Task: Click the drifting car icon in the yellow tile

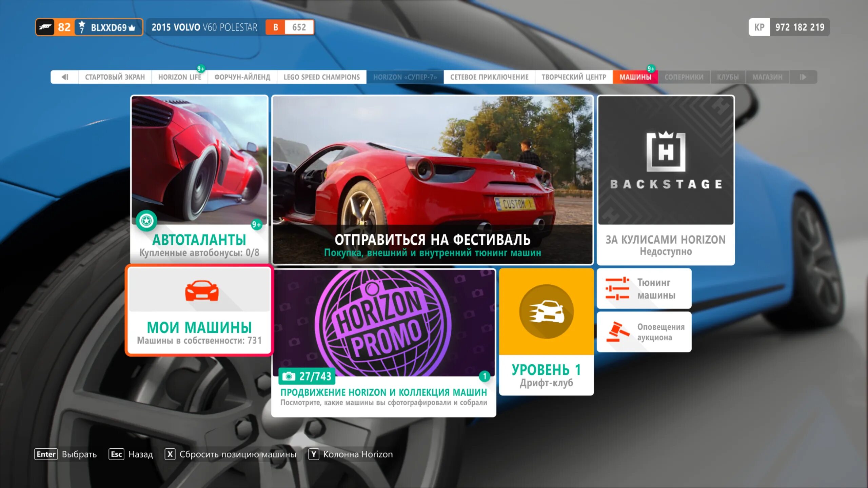Action: coord(546,311)
